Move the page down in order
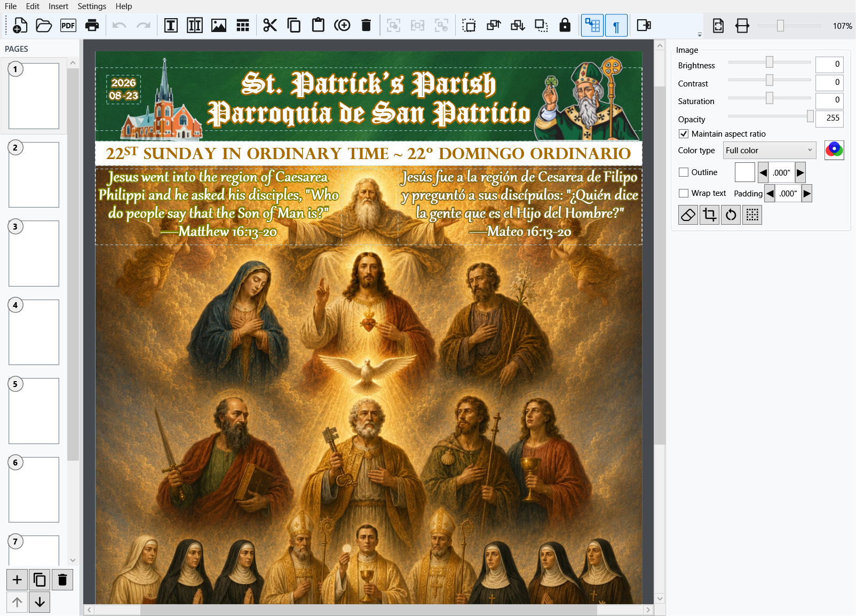This screenshot has width=856, height=616. pos(39,602)
